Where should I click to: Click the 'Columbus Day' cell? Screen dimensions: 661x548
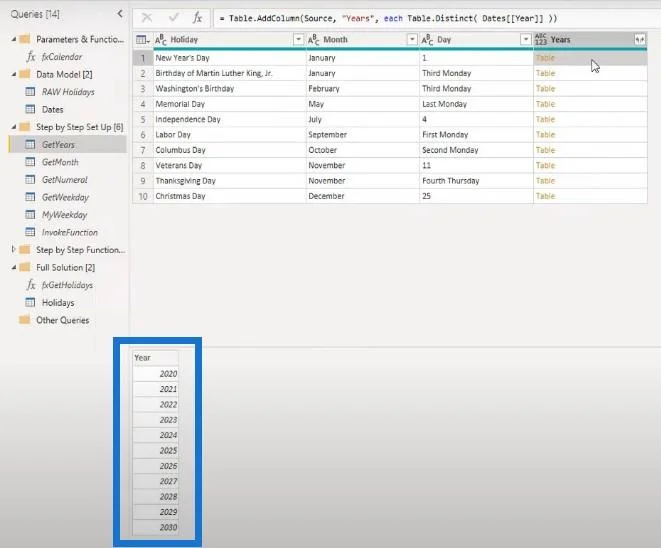tap(230, 150)
